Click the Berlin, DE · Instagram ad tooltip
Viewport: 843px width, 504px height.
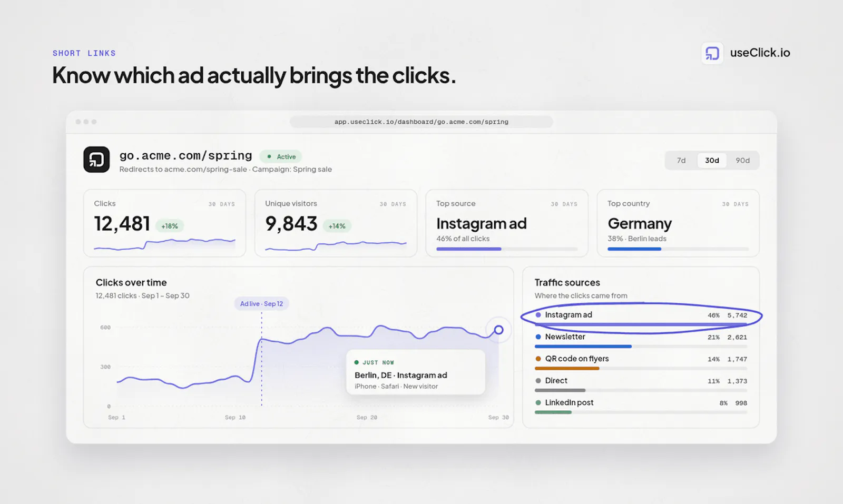click(416, 372)
